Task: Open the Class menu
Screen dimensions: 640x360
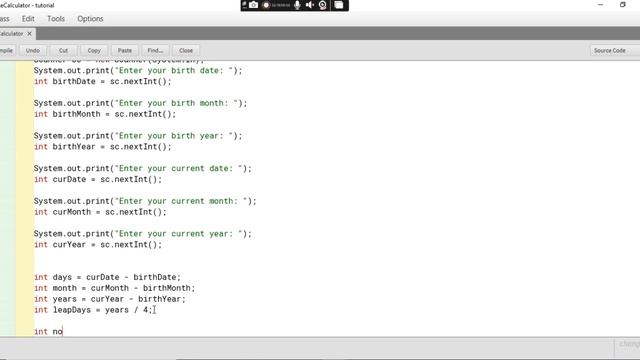Action: (4, 19)
